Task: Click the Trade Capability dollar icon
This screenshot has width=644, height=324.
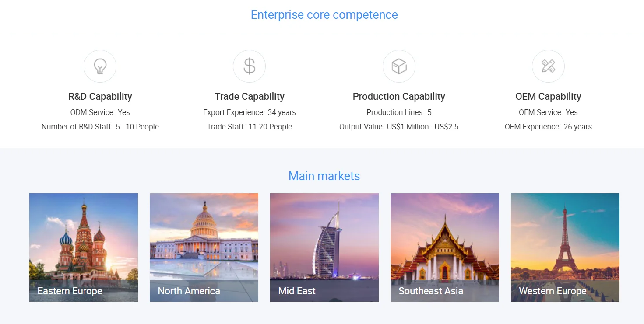Action: pyautogui.click(x=249, y=66)
